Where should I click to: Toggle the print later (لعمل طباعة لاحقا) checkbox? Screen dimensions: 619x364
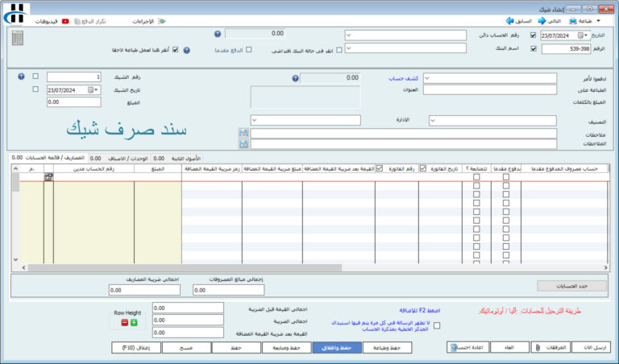click(176, 50)
